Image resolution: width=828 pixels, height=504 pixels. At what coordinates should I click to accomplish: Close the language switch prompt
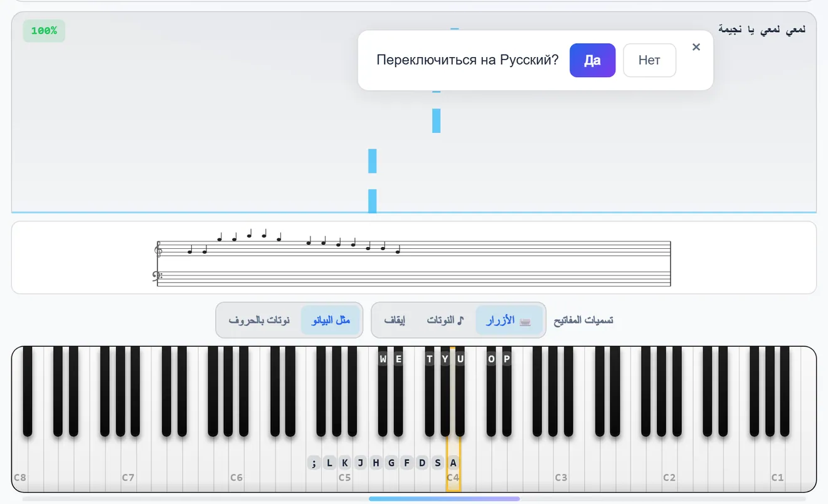[x=696, y=47]
